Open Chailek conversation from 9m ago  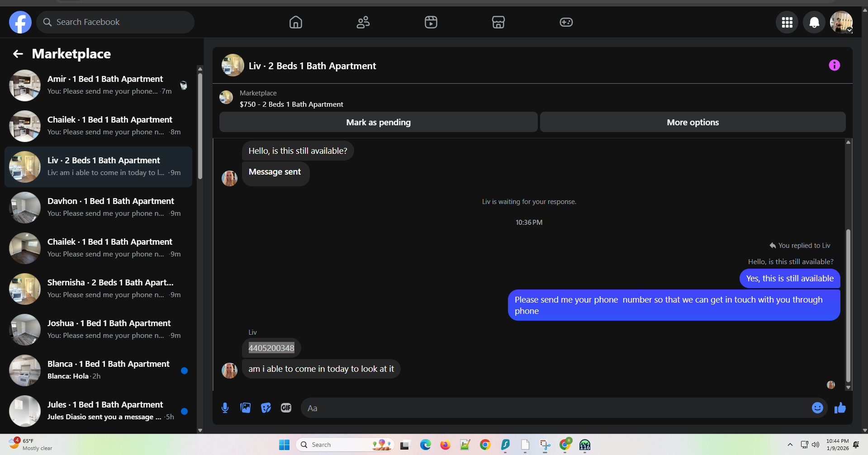[98, 248]
